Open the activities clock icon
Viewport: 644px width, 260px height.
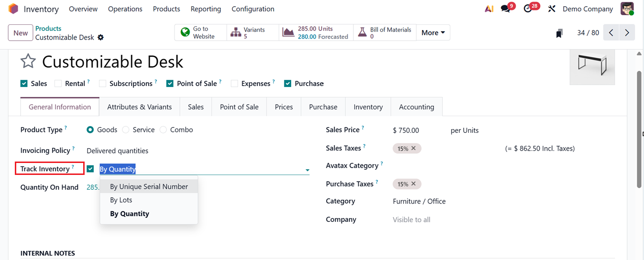pos(528,9)
